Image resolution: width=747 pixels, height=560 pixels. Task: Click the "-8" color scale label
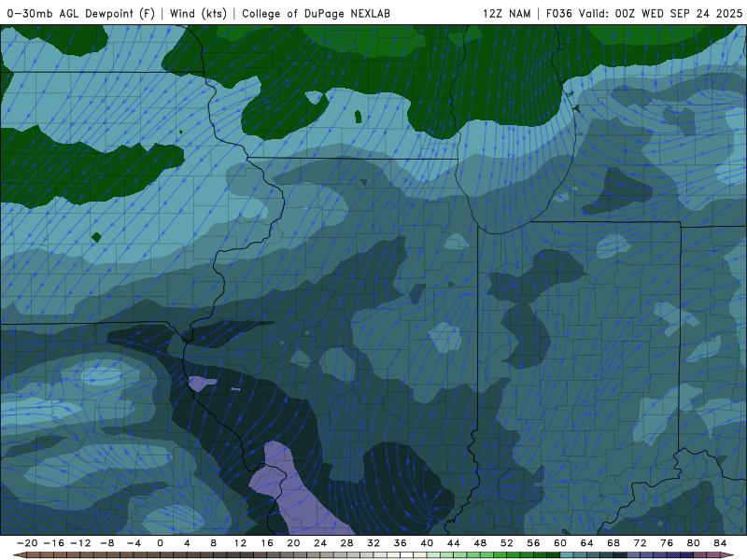(x=106, y=543)
